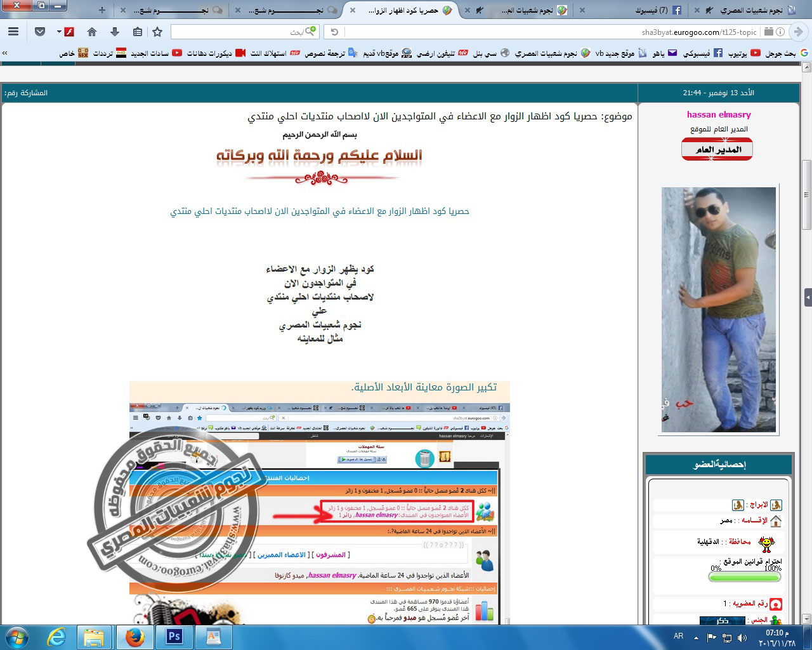Show hidden system tray icons
Viewport: 812px width, 650px height.
click(x=696, y=637)
